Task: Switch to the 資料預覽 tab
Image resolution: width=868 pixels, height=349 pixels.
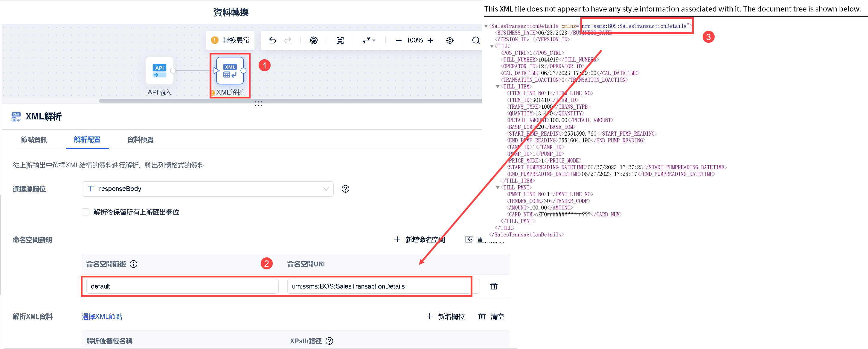Action: pyautogui.click(x=140, y=139)
